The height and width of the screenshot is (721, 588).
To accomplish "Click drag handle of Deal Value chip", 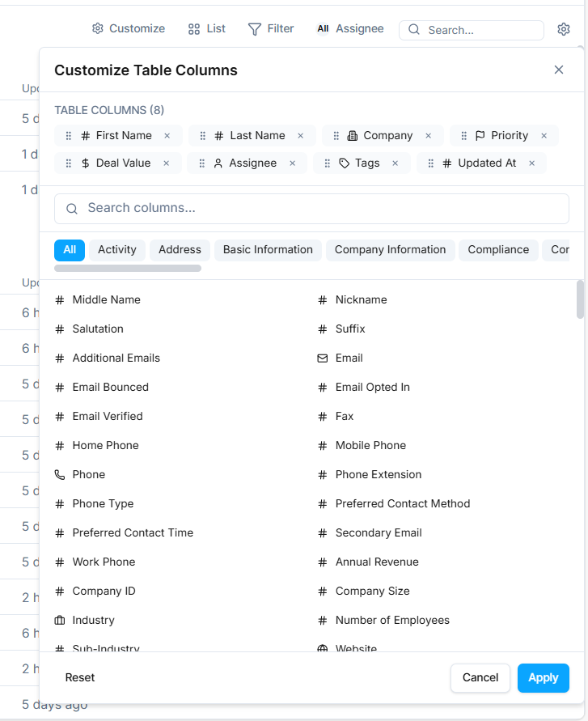I will (69, 163).
